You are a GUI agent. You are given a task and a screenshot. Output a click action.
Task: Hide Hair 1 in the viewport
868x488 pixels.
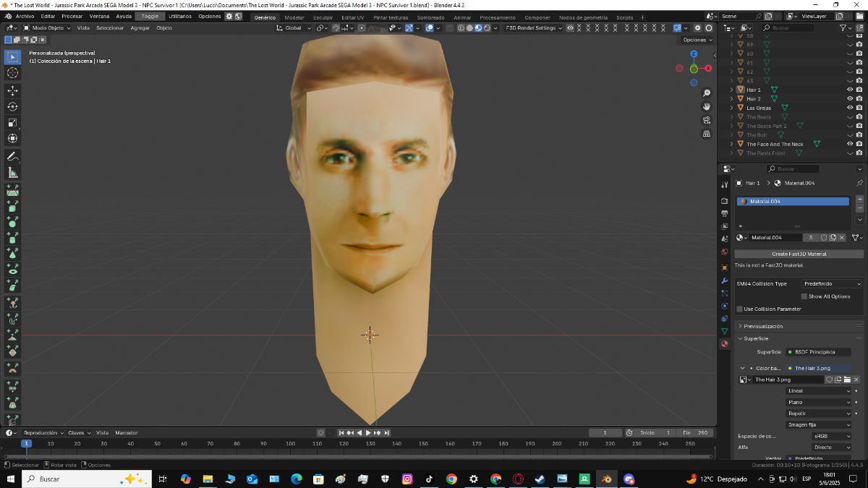point(850,90)
